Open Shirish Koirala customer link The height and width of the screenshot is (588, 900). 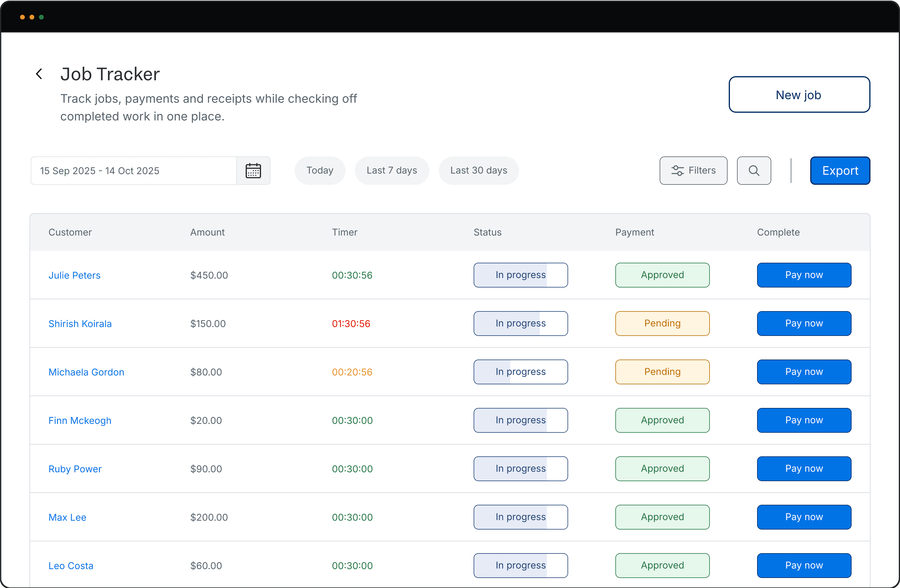coord(80,324)
